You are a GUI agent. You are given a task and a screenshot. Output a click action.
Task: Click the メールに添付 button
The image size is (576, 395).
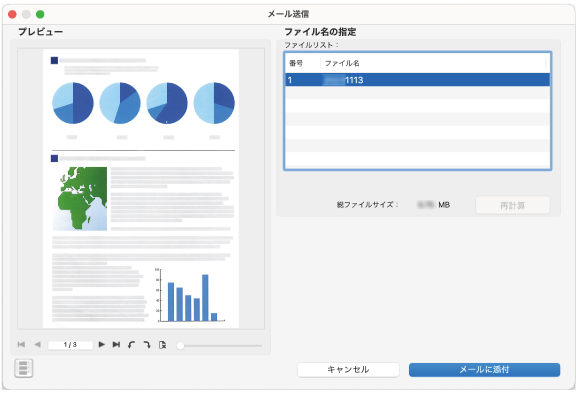[x=484, y=370]
